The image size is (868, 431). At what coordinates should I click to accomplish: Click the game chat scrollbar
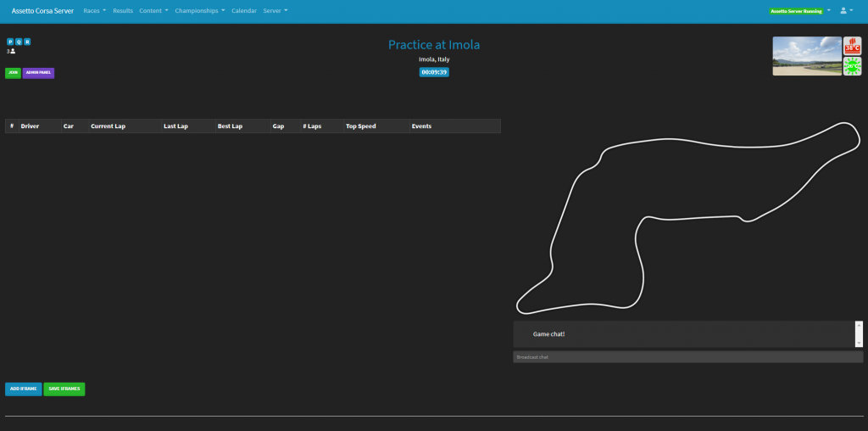859,334
